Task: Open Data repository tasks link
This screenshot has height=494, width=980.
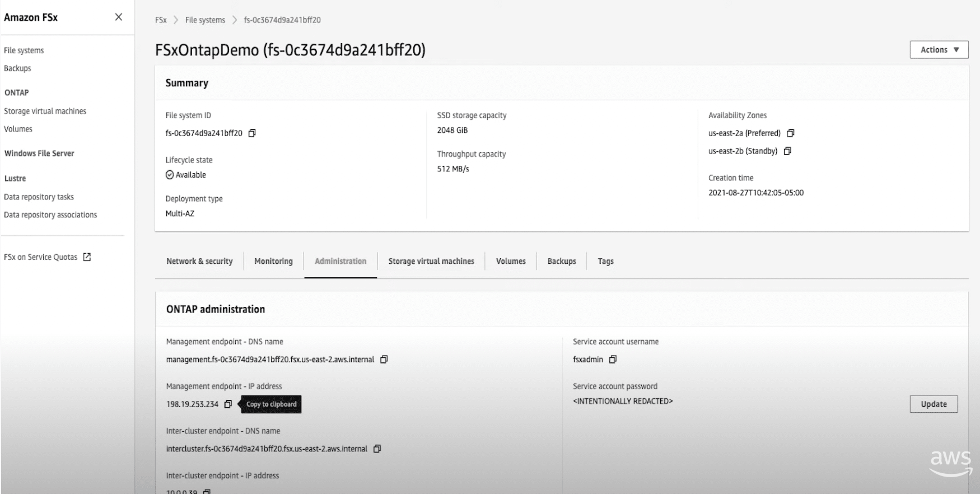Action: coord(39,197)
